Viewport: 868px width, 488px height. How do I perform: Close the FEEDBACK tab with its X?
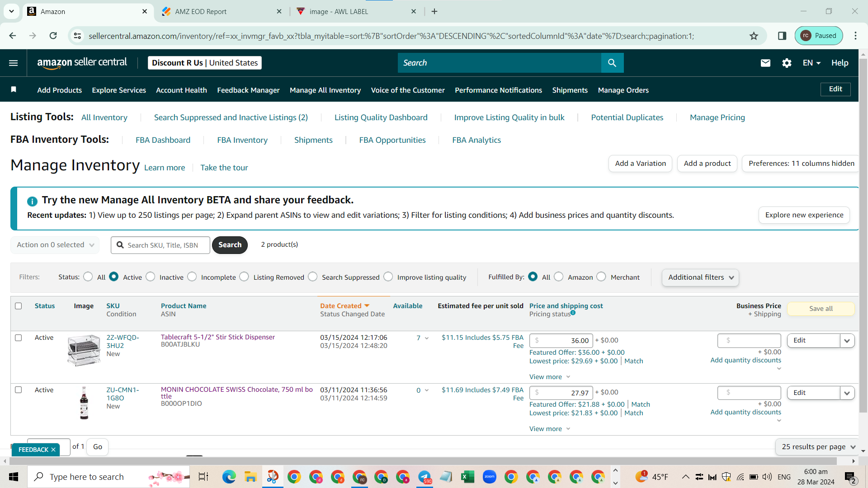pos(53,450)
